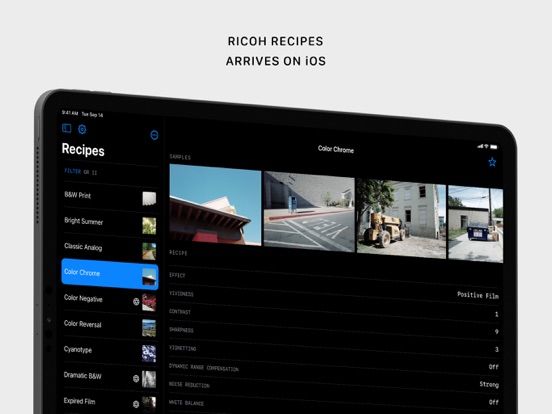The image size is (552, 414).
Task: Choose the Dramatic B&W recipe
Action: [x=110, y=377]
